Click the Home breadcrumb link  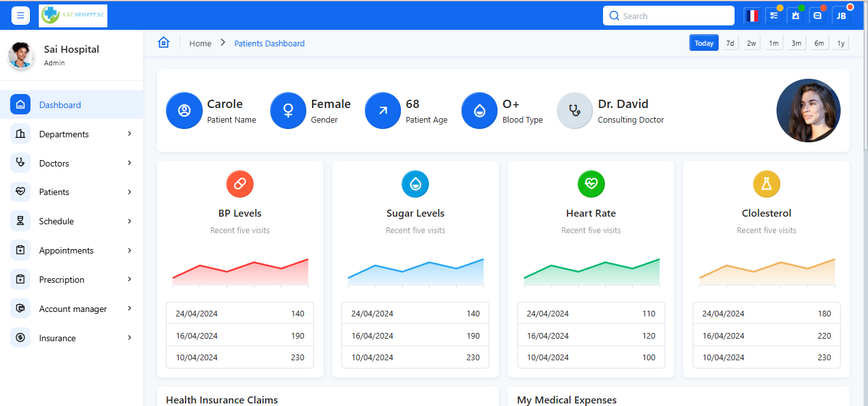click(x=200, y=43)
